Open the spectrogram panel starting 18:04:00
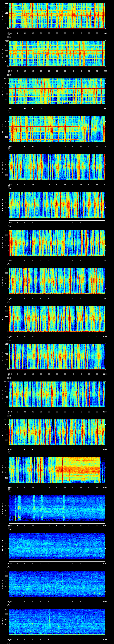The height and width of the screenshot is (644, 114). point(57,129)
